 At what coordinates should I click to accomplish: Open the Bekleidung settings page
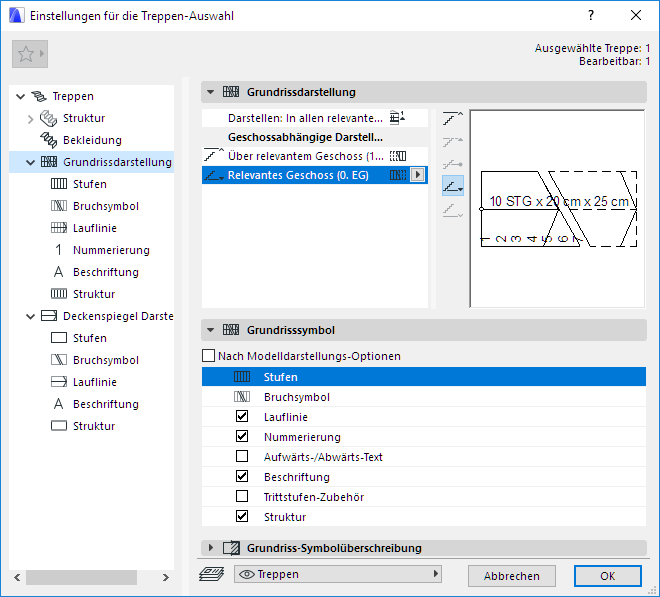[x=92, y=140]
